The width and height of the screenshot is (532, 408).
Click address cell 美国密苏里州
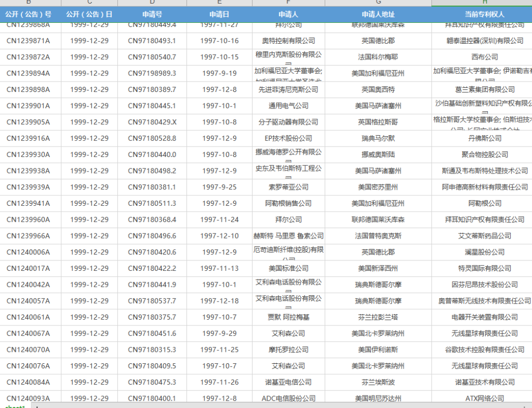pos(378,187)
